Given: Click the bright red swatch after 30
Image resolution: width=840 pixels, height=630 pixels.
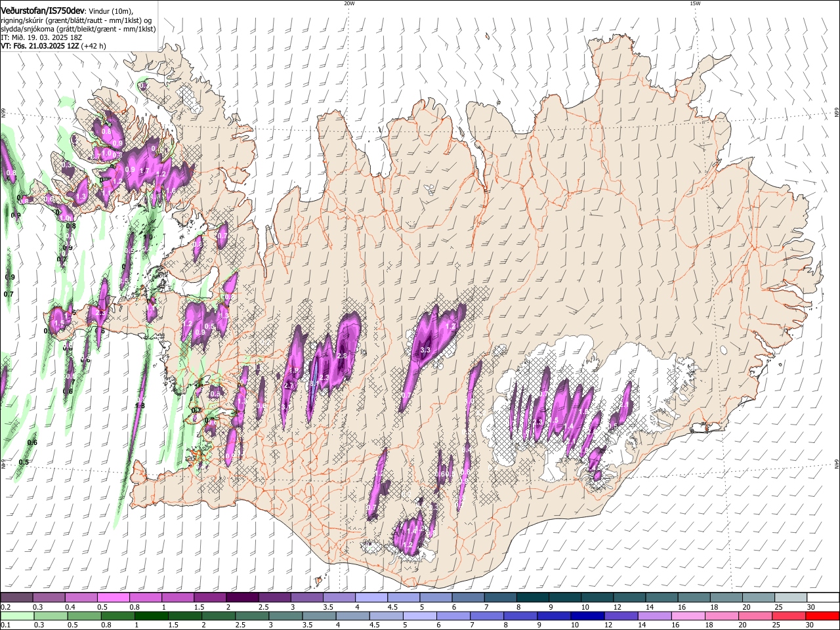Looking at the screenshot, I should pos(822,616).
